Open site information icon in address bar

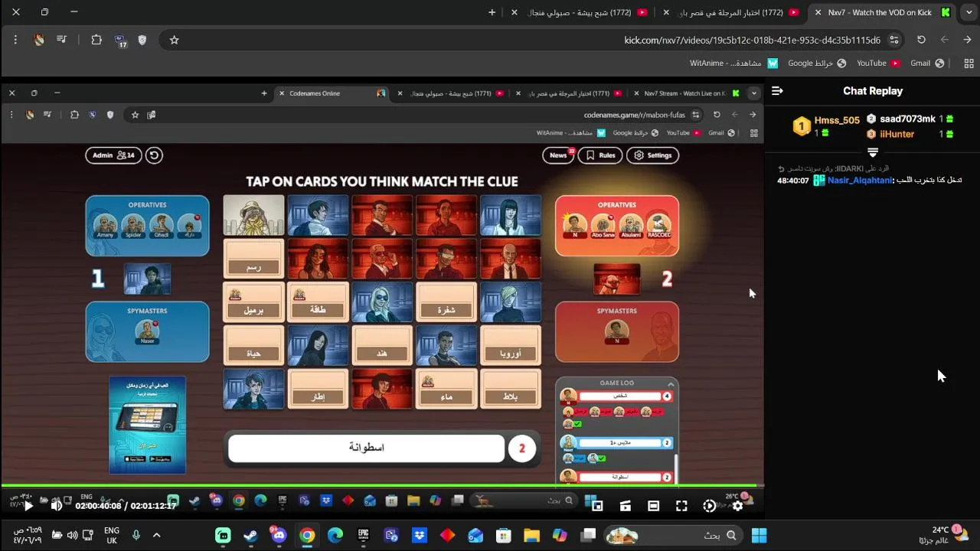click(894, 40)
